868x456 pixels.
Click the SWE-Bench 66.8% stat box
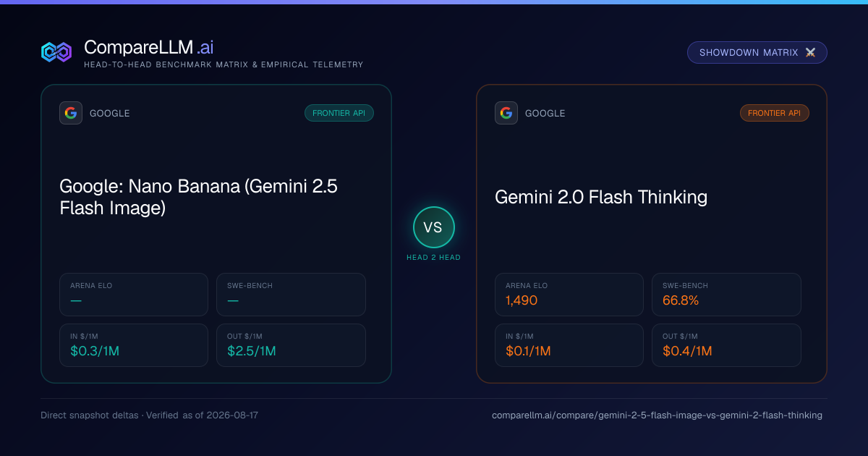(726, 295)
